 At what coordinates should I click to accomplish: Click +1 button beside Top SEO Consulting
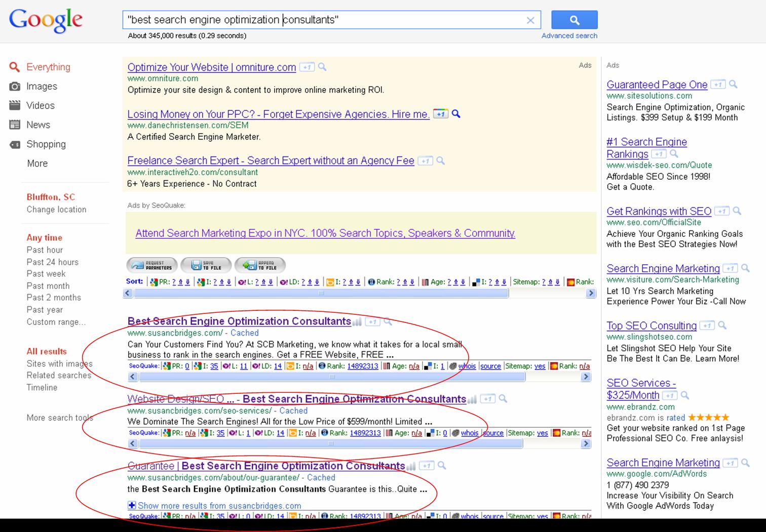707,325
